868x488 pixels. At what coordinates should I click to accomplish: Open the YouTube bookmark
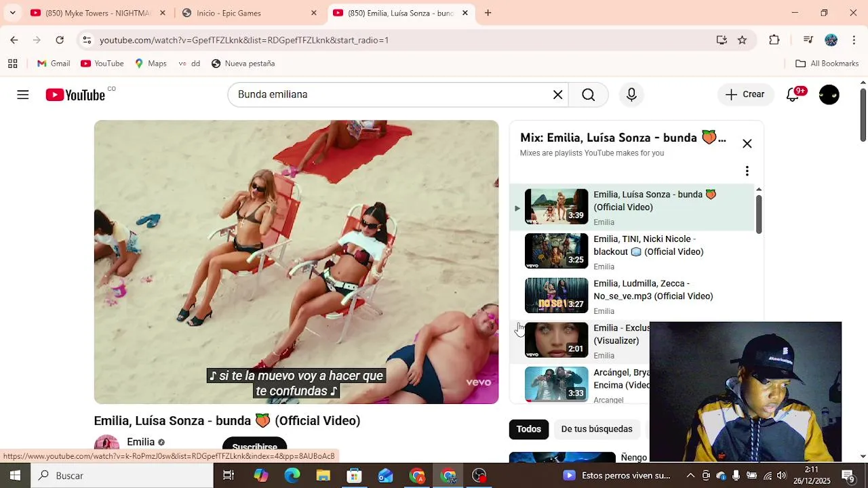(102, 64)
